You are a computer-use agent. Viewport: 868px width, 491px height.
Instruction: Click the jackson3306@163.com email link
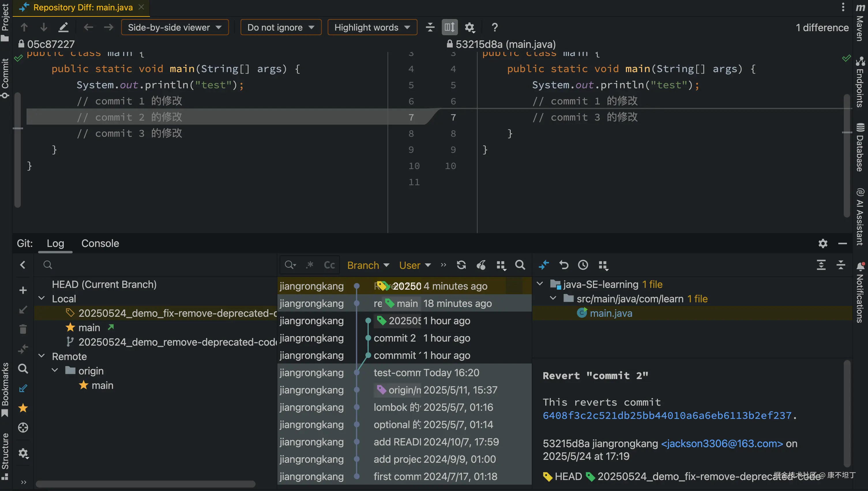[722, 443]
